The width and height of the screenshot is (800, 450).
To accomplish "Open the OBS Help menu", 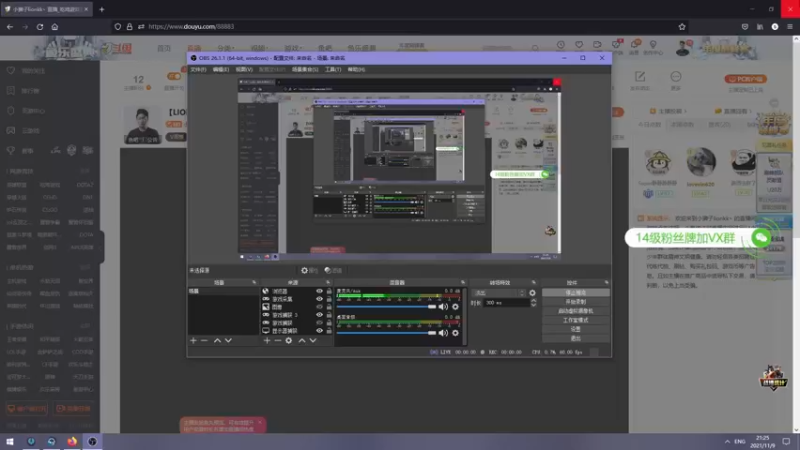I will click(356, 69).
